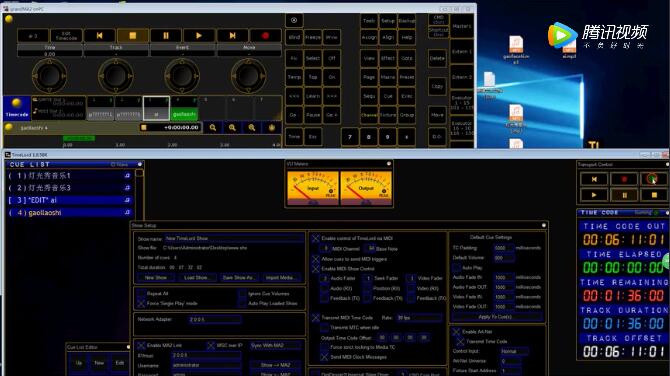Viewport: 670px width, 376px height.
Task: Click Transport Control stop button in TimeLord
Action: (x=654, y=195)
